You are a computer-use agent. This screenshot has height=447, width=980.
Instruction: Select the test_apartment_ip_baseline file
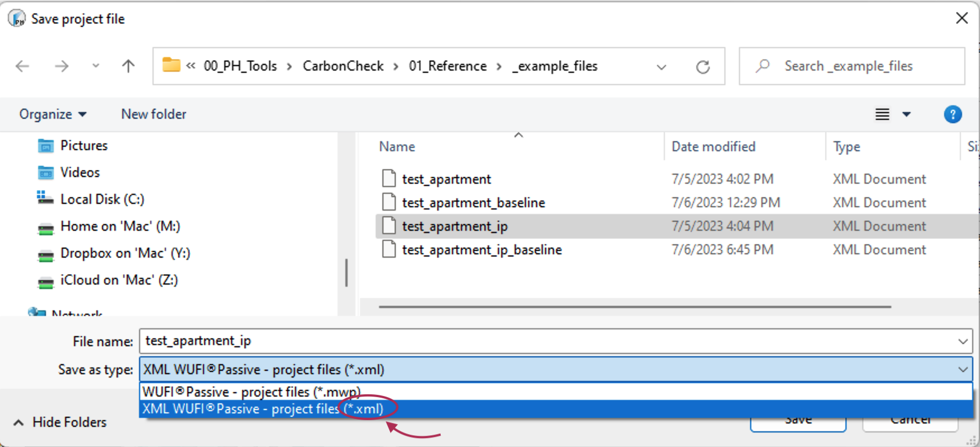(482, 250)
